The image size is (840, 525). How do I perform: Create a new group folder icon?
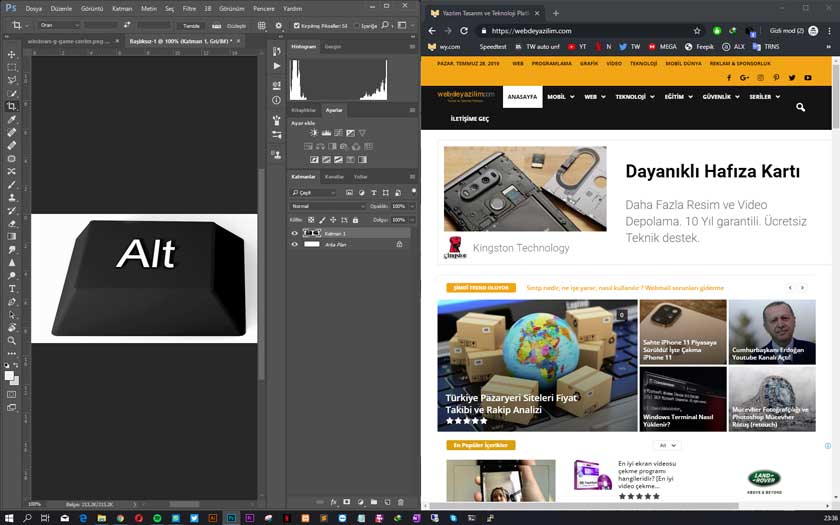point(374,502)
